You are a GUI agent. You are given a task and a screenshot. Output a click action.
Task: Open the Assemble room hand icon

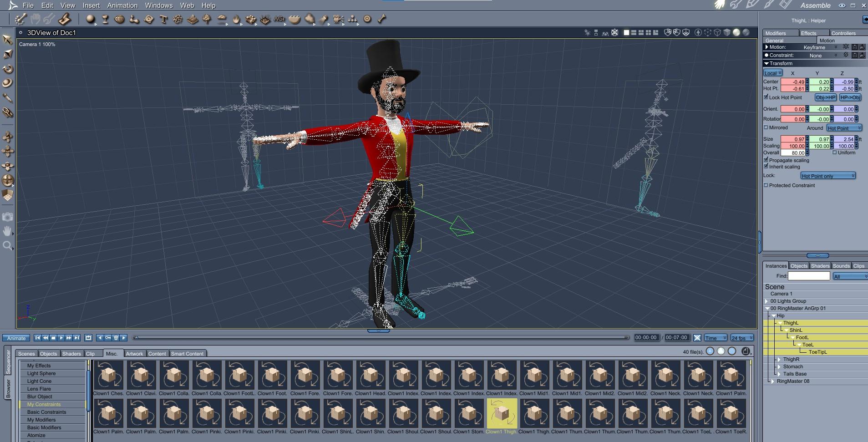click(x=720, y=5)
